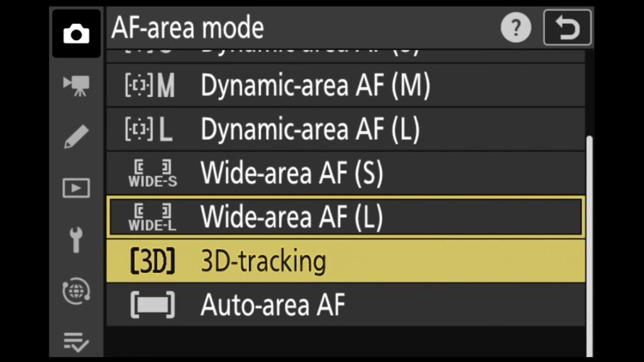
Task: Click the [3D] tracking mode icon
Action: [152, 261]
